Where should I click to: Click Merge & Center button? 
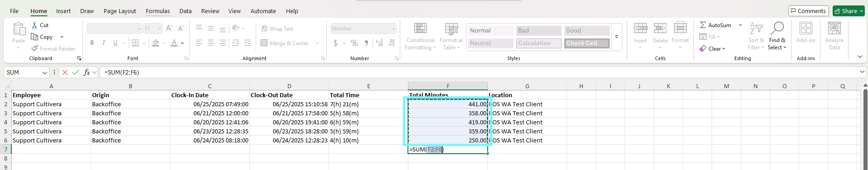point(285,43)
